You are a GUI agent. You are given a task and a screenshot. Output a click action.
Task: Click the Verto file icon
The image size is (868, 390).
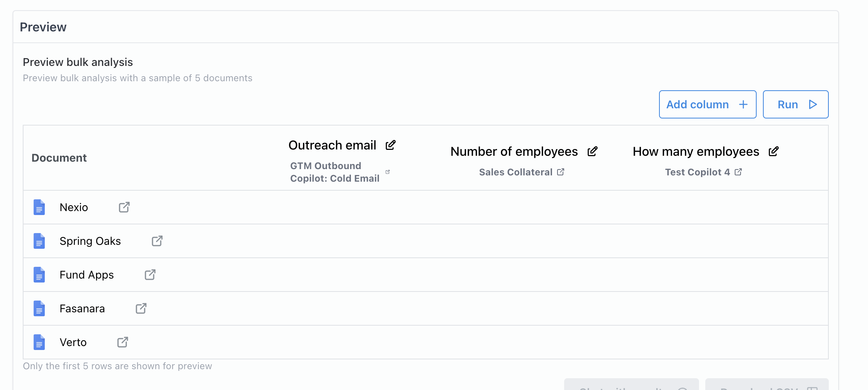[x=39, y=342]
